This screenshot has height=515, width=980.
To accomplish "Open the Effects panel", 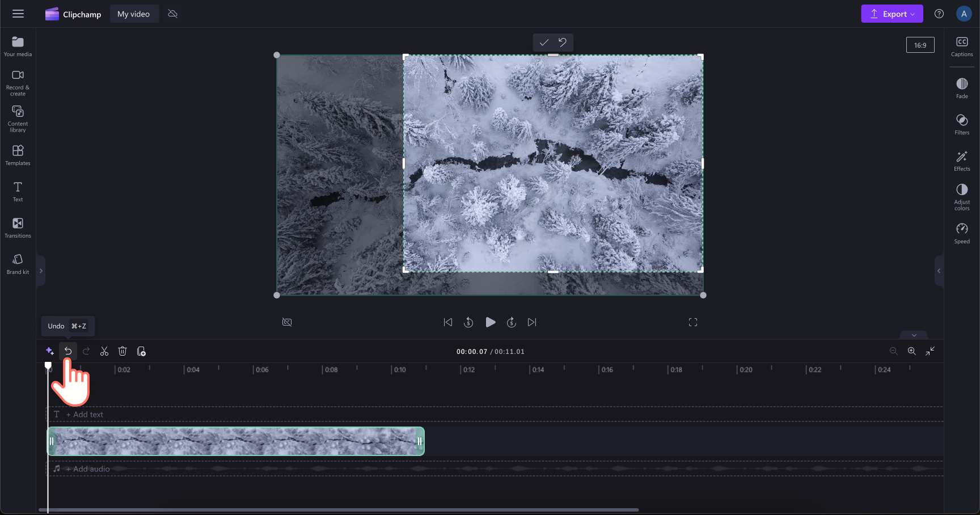I will pos(962,161).
